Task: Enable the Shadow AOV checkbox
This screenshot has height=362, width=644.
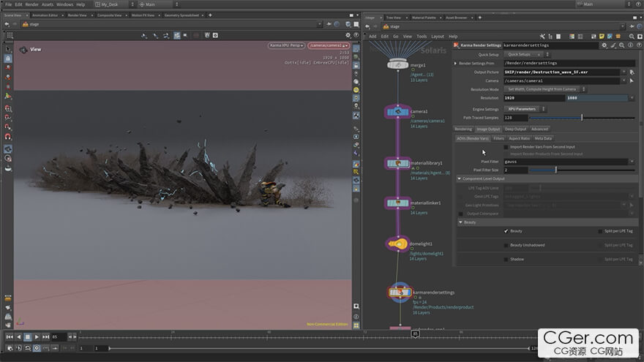Action: [506, 260]
